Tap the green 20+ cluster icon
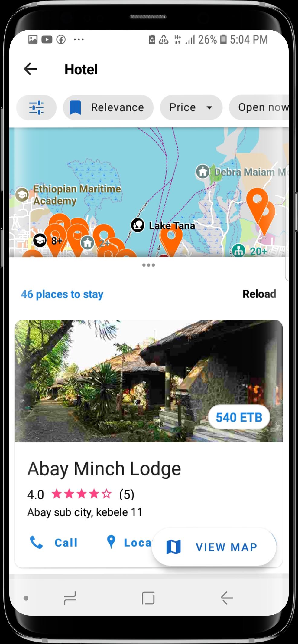Image resolution: width=298 pixels, height=644 pixels. (x=239, y=251)
